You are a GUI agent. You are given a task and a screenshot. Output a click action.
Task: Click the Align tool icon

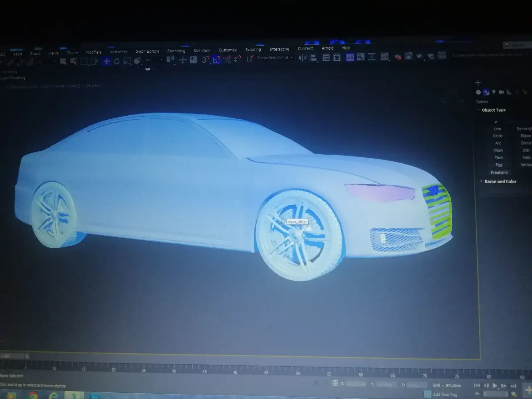[313, 58]
